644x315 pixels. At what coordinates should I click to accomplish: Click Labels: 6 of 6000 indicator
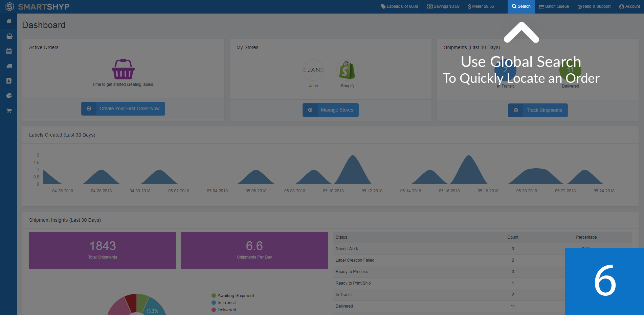pos(399,6)
